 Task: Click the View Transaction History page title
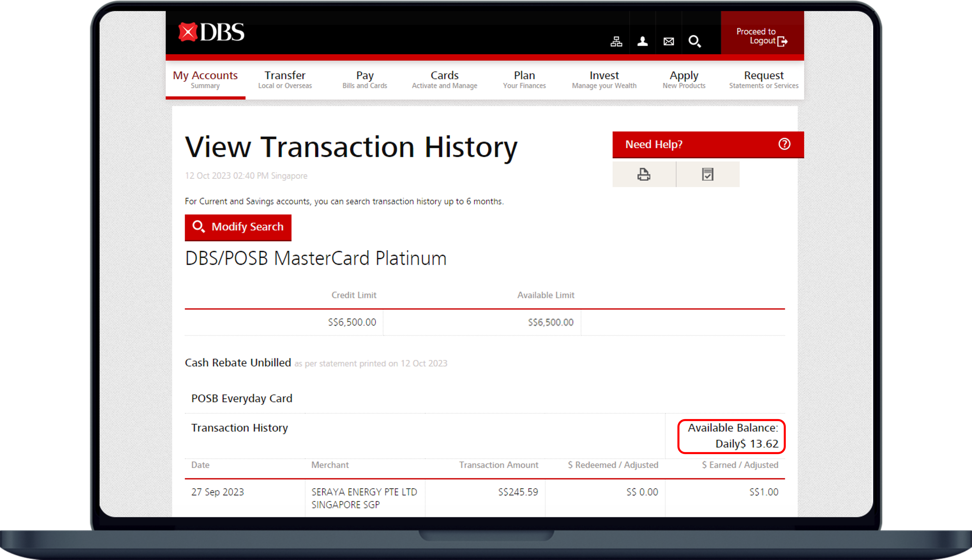(351, 147)
